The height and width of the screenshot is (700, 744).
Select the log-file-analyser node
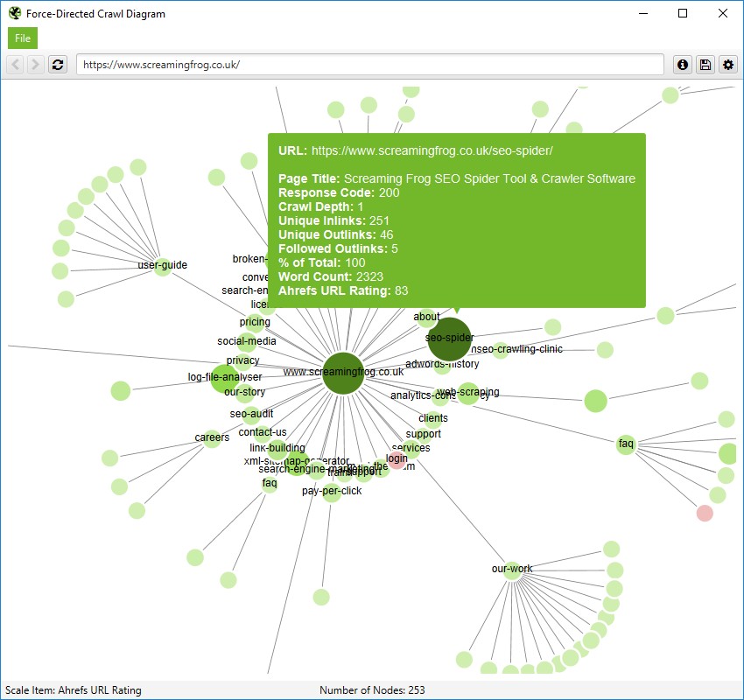pyautogui.click(x=224, y=378)
